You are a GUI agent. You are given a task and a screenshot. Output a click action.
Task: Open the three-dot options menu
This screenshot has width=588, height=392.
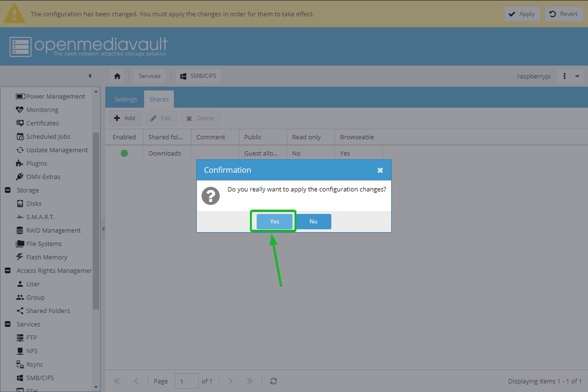[x=565, y=76]
